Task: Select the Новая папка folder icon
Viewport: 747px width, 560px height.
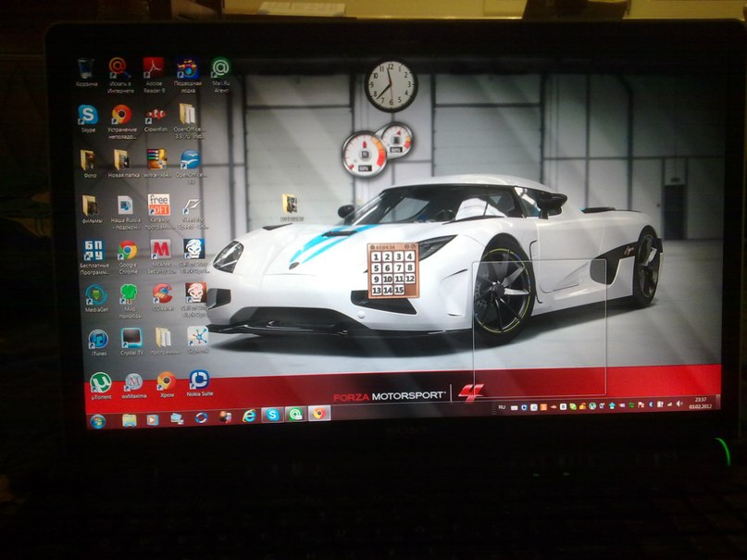Action: click(123, 160)
